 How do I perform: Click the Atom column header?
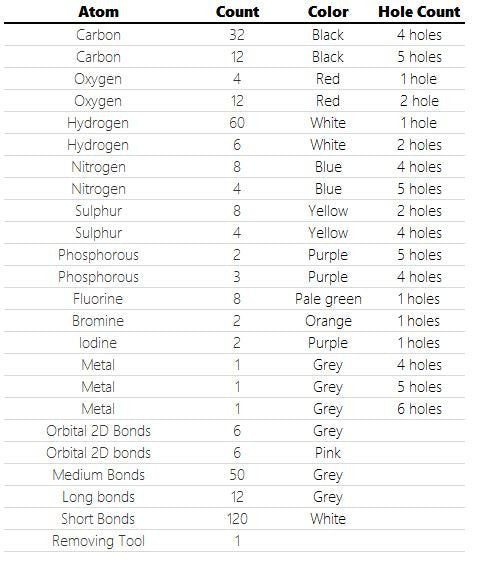click(98, 12)
